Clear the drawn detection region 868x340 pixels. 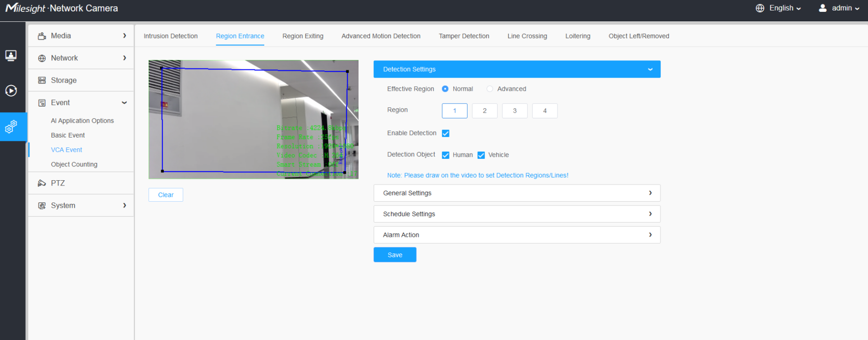(166, 195)
